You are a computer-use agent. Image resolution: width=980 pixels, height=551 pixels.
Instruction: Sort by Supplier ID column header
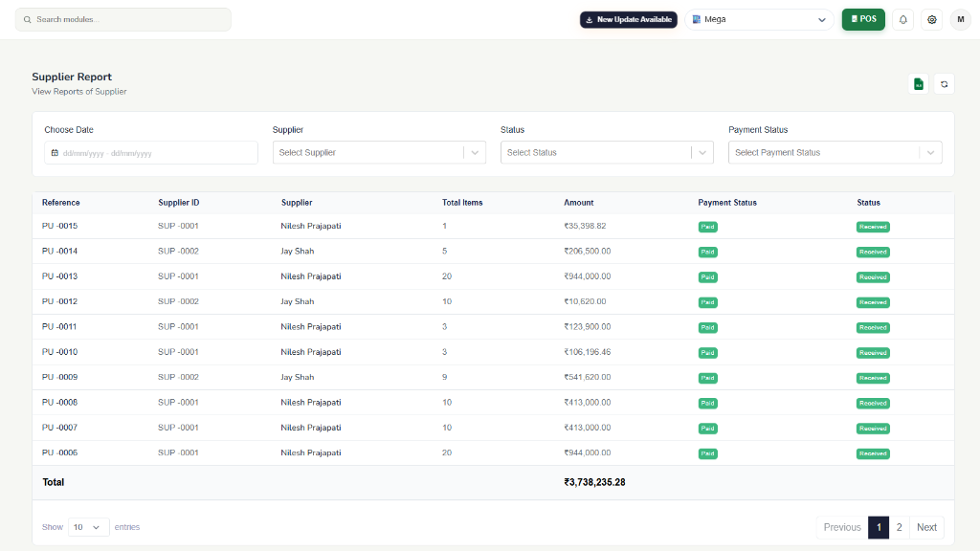click(x=179, y=203)
